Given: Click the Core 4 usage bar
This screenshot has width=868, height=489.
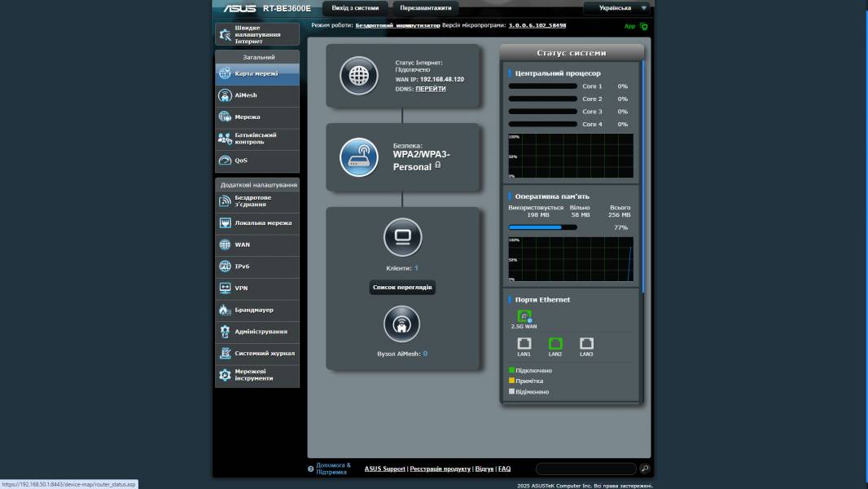Looking at the screenshot, I should [542, 124].
